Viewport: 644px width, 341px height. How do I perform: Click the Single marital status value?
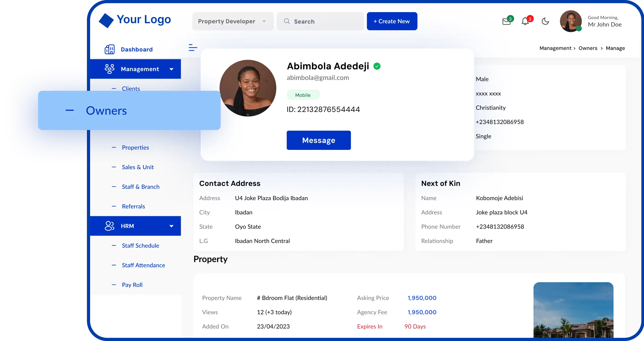(483, 136)
